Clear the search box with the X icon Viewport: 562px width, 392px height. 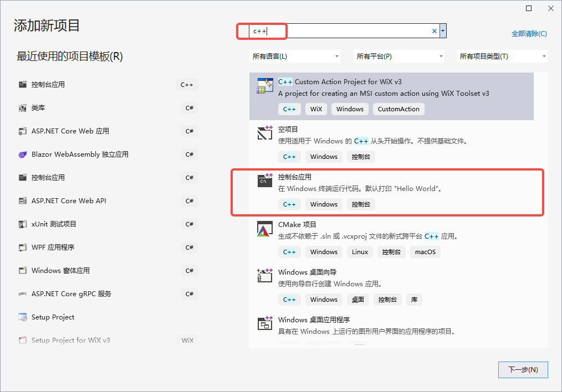[435, 31]
